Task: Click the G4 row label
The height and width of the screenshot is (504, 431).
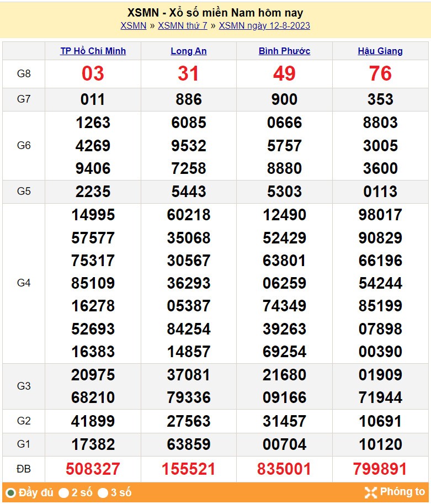Action: tap(24, 283)
